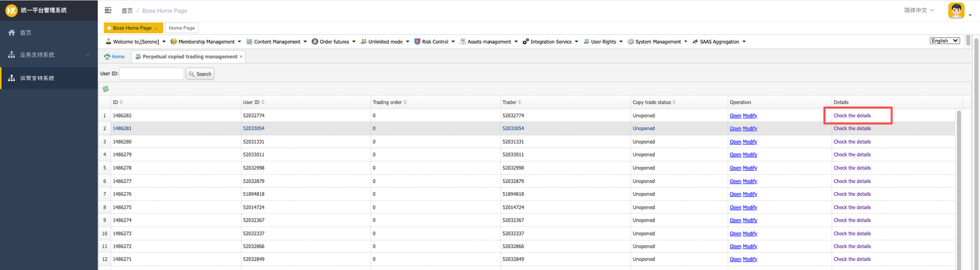Expand the 简体中文 language dropdown

(x=919, y=10)
